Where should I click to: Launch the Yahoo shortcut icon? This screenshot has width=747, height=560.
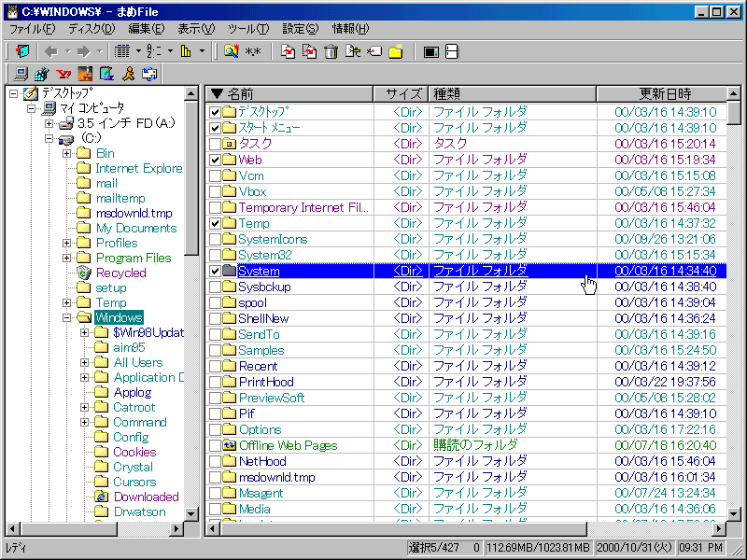(x=63, y=74)
